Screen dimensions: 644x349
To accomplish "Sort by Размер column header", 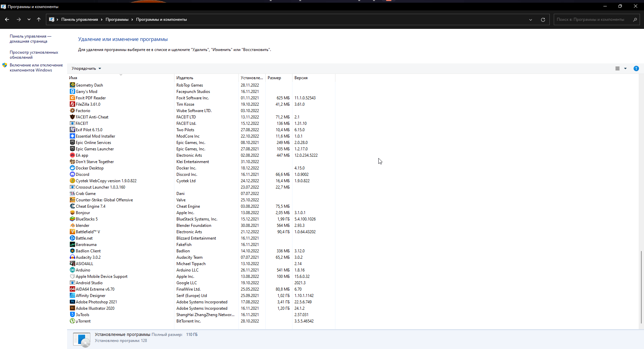I will coord(279,78).
